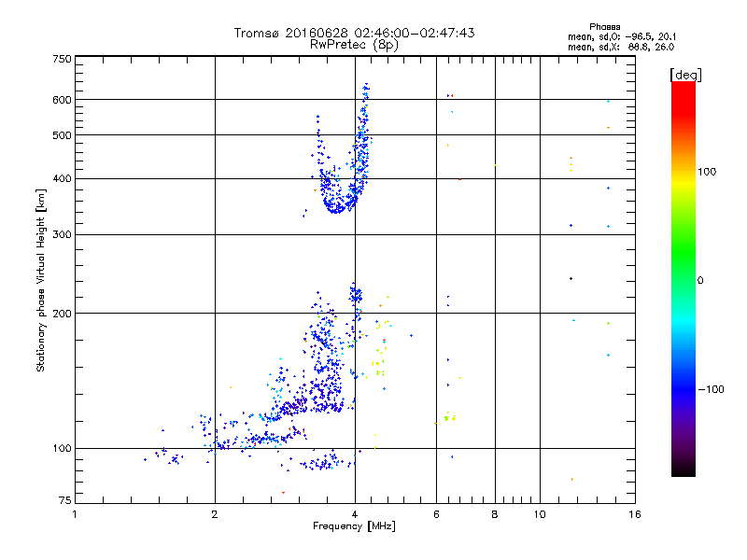The image size is (747, 560).
Task: Click the '100' colorbar tick label
Action: tap(707, 172)
